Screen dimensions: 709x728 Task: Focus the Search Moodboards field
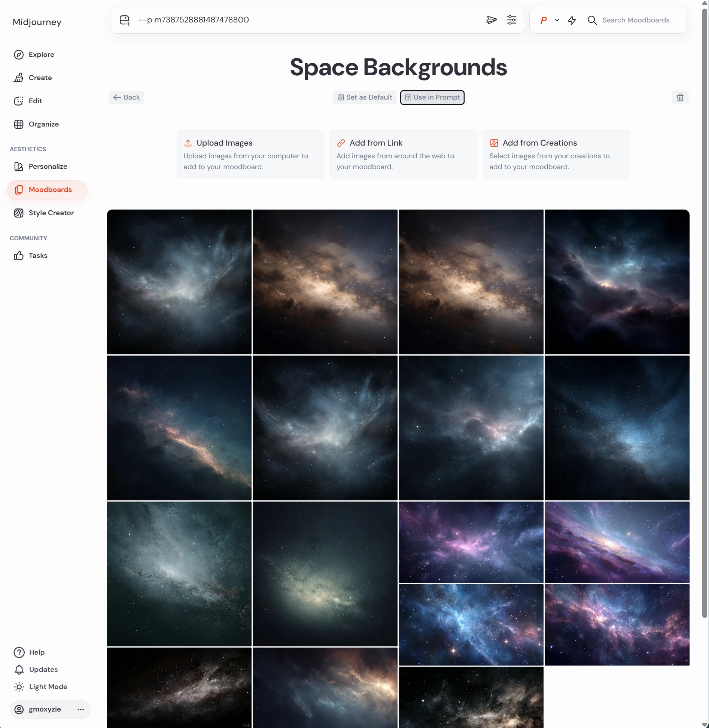pos(636,20)
